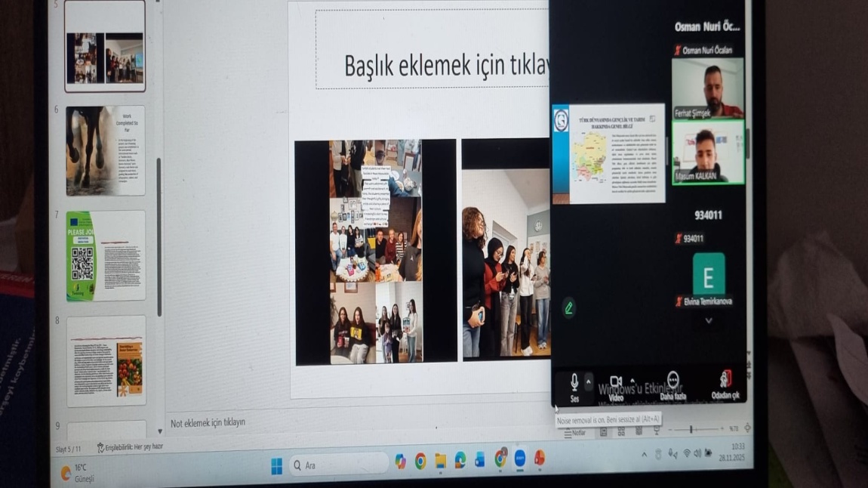
Task: Open the video options chevron next to Video
Action: (x=632, y=381)
